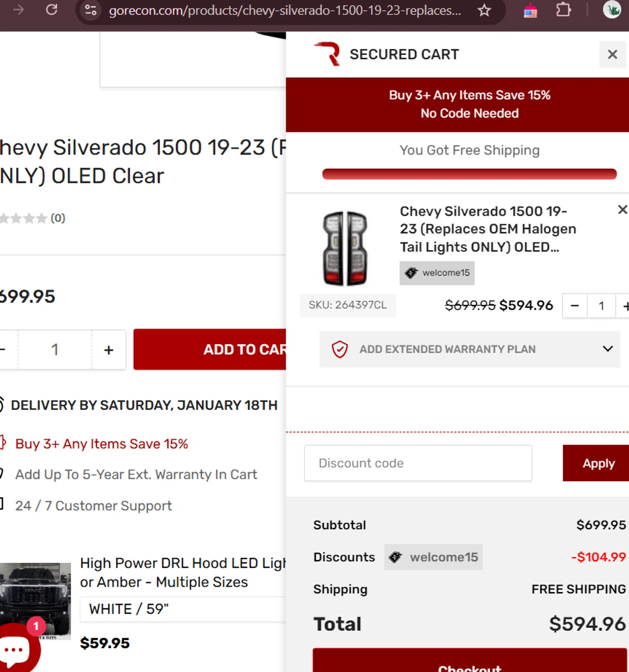Viewport: 629px width, 672px height.
Task: Click the FREE SHIPPING label
Action: pos(578,589)
